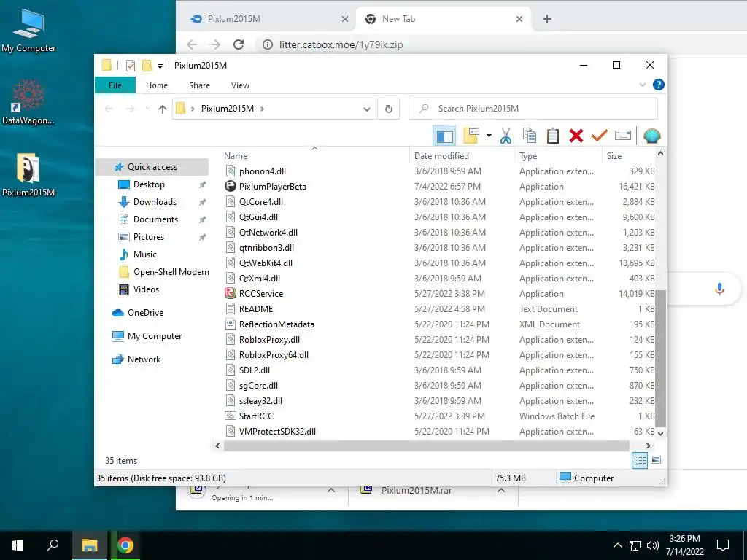The height and width of the screenshot is (560, 747).
Task: Select the PixlumPlayerBeta application file
Action: point(273,187)
